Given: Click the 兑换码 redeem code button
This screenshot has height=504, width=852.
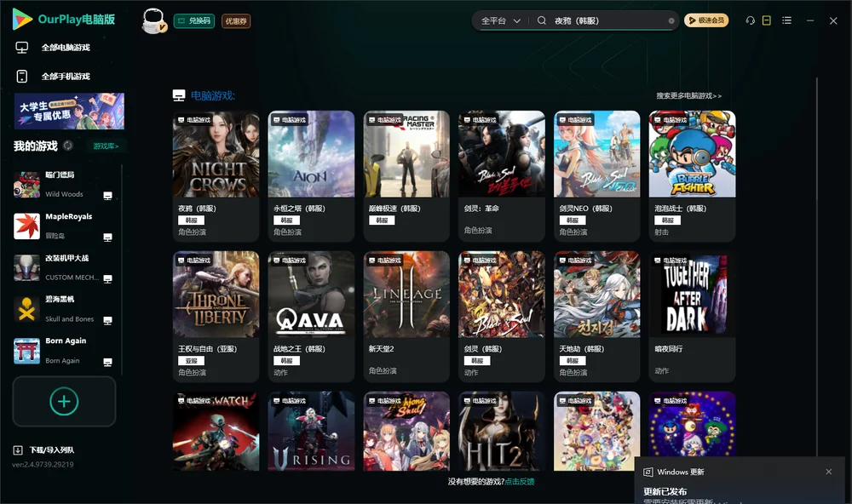Looking at the screenshot, I should [x=194, y=20].
